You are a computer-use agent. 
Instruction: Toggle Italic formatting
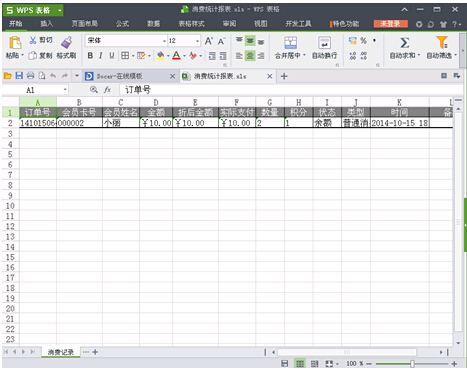coord(101,55)
